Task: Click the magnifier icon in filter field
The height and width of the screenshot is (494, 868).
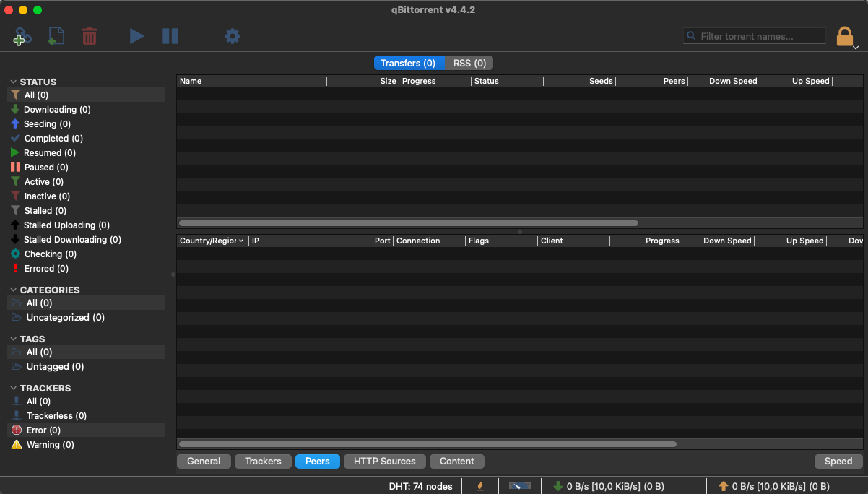Action: click(691, 36)
